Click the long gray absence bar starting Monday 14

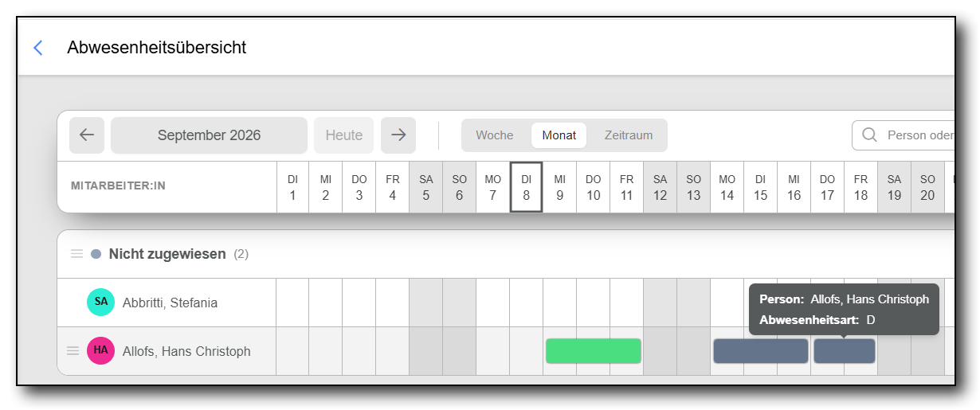761,351
